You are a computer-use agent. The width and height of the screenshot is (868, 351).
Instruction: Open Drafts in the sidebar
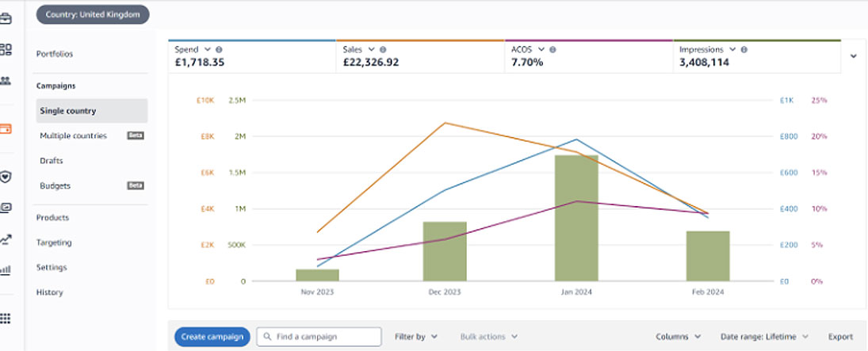pyautogui.click(x=51, y=161)
